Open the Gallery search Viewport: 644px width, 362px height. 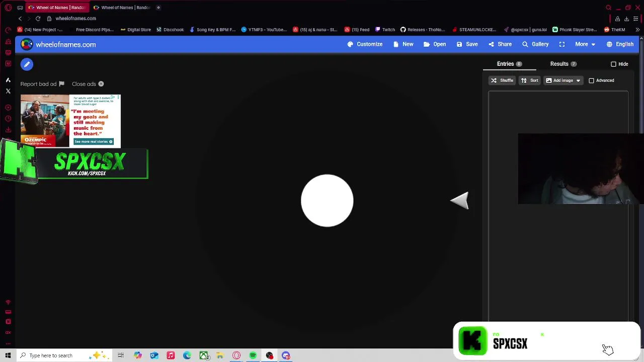535,44
